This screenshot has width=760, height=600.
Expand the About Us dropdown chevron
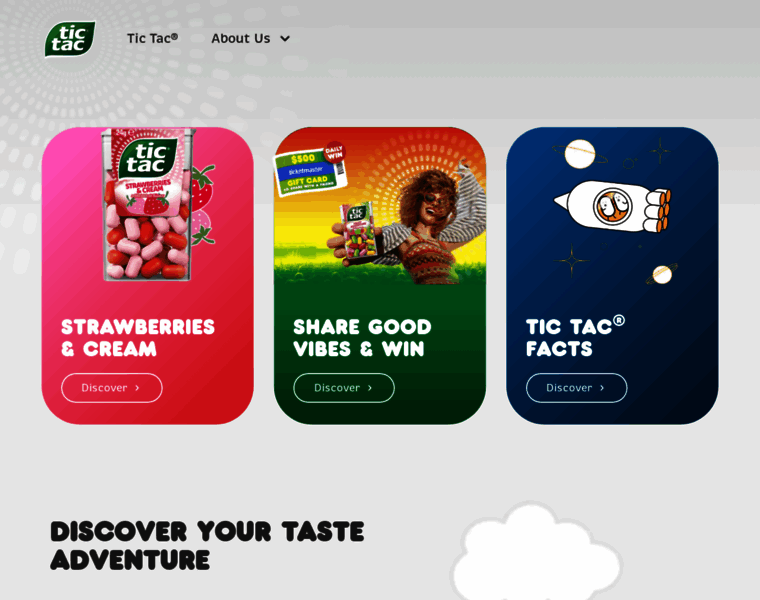pos(285,39)
